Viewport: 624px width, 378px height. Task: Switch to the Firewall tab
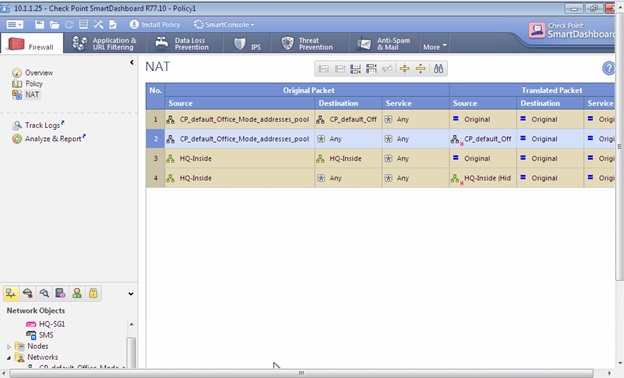[x=31, y=43]
